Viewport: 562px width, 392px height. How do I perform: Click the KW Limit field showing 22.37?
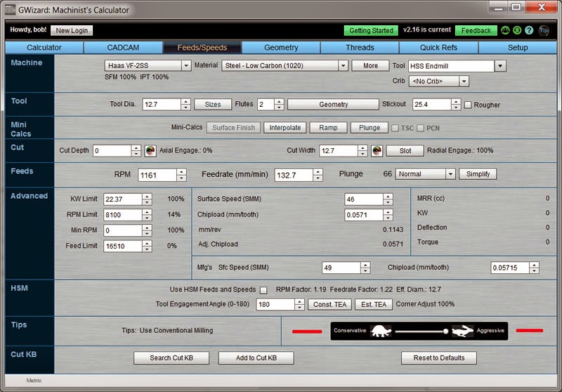pyautogui.click(x=123, y=200)
